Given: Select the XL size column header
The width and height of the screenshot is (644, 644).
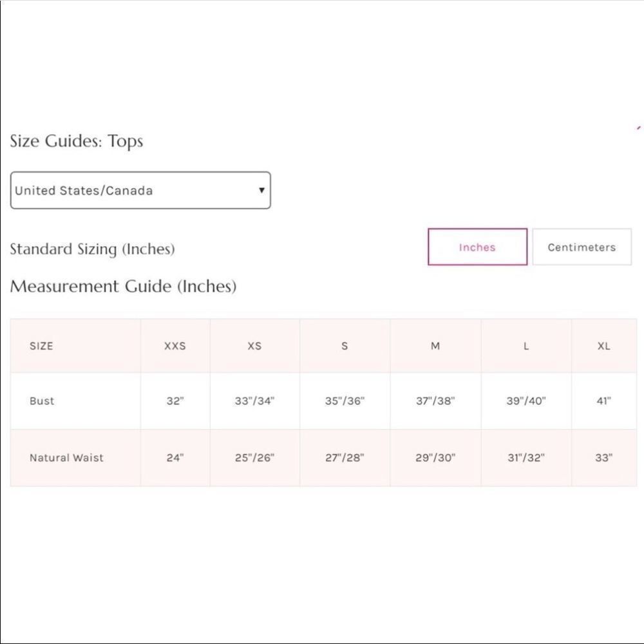Looking at the screenshot, I should (604, 346).
